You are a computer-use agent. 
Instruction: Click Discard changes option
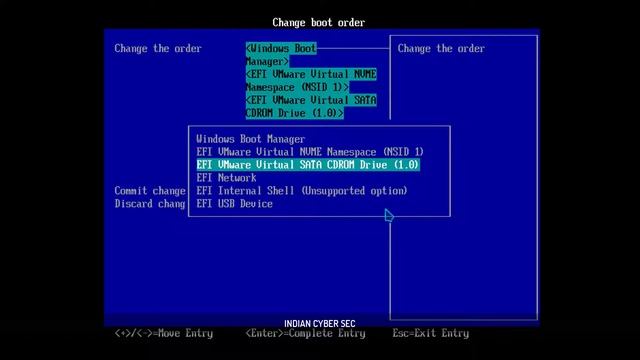pos(150,204)
